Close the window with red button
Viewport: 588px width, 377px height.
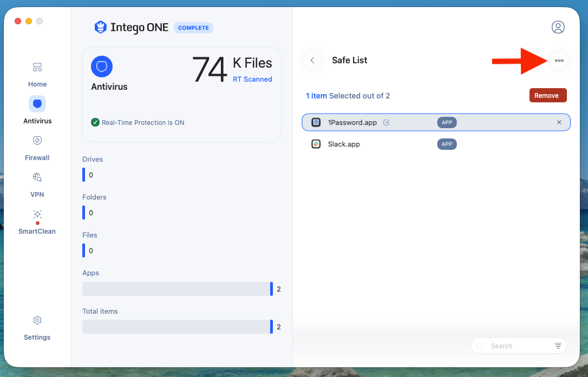18,21
